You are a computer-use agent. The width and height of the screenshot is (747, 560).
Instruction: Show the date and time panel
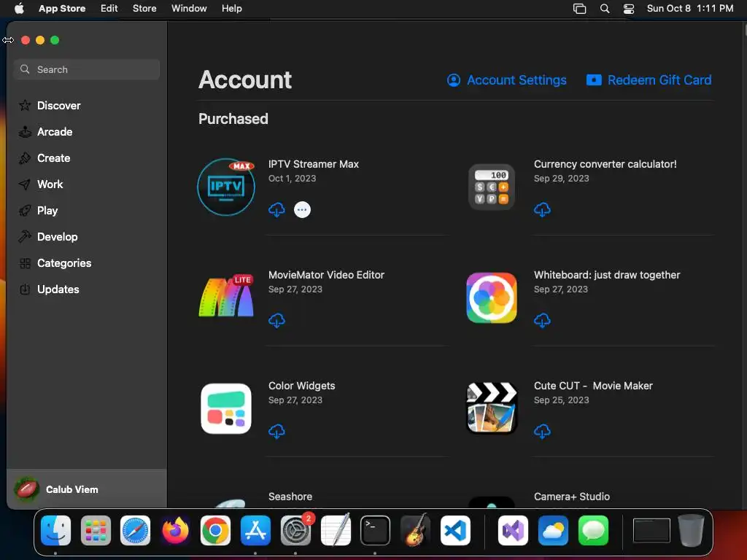point(690,8)
